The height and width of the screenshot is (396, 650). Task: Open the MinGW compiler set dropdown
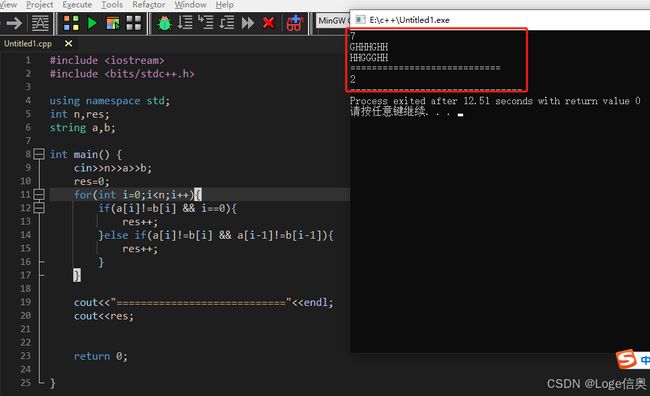[x=333, y=20]
